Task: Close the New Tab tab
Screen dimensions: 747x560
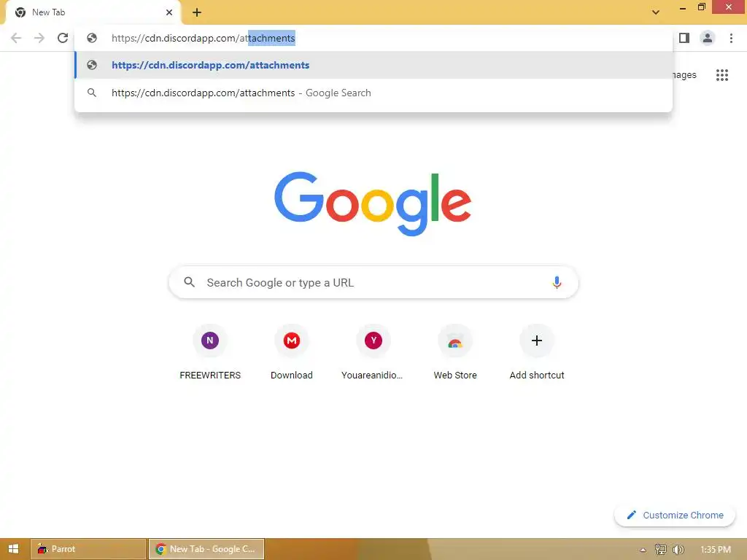Action: pos(169,12)
